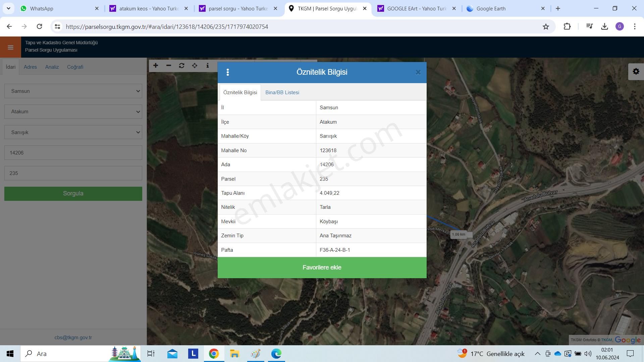Image resolution: width=644 pixels, height=362 pixels.
Task: Click the map refresh icon
Action: coord(181,66)
